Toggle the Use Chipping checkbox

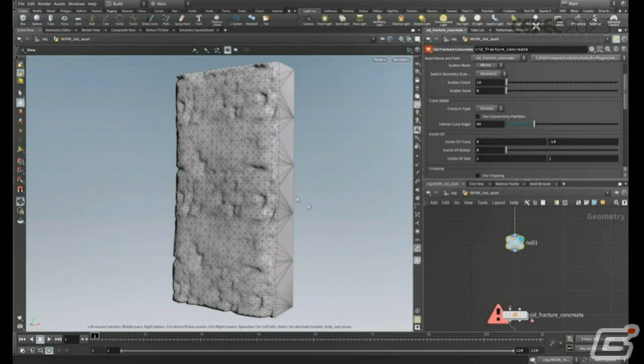478,175
